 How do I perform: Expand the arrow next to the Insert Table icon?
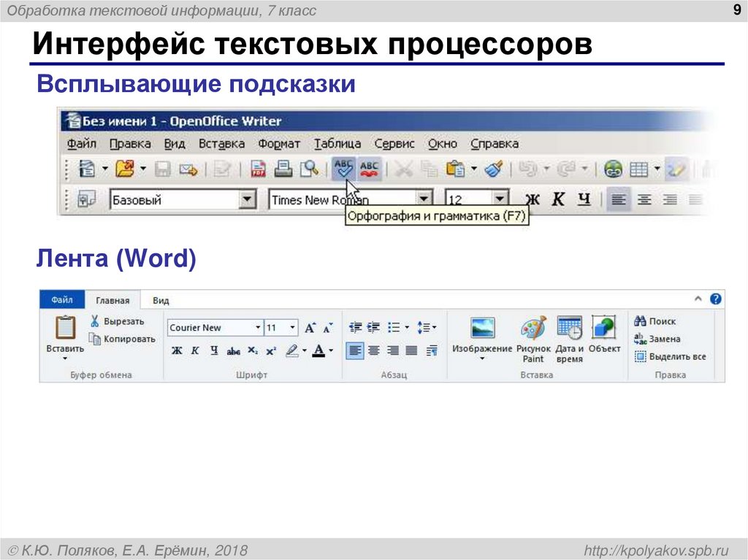657,169
